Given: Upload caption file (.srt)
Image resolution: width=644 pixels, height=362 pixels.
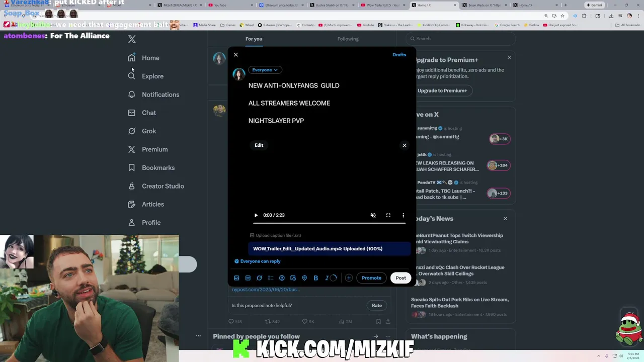Looking at the screenshot, I should pyautogui.click(x=275, y=235).
